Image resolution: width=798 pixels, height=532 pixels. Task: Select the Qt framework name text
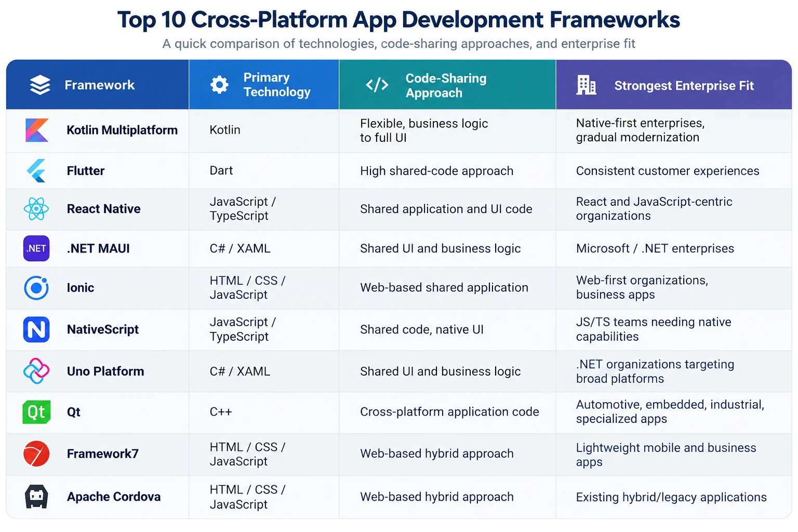pyautogui.click(x=73, y=413)
